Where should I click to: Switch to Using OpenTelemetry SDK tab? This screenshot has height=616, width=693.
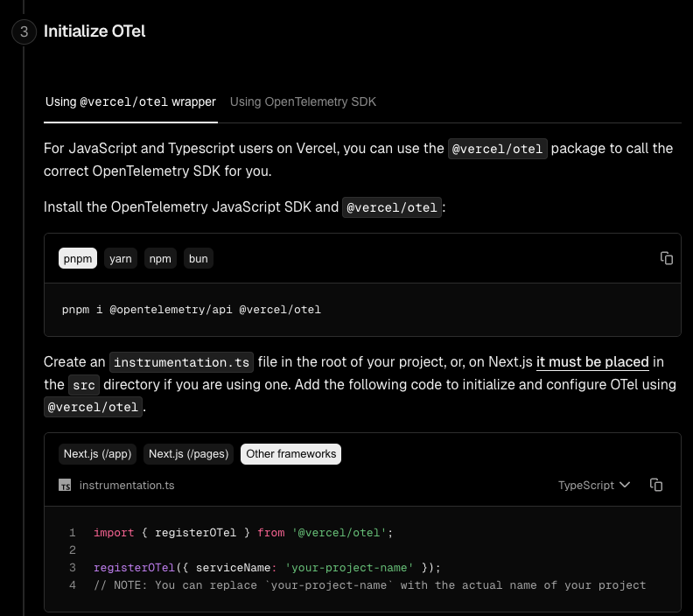click(303, 101)
